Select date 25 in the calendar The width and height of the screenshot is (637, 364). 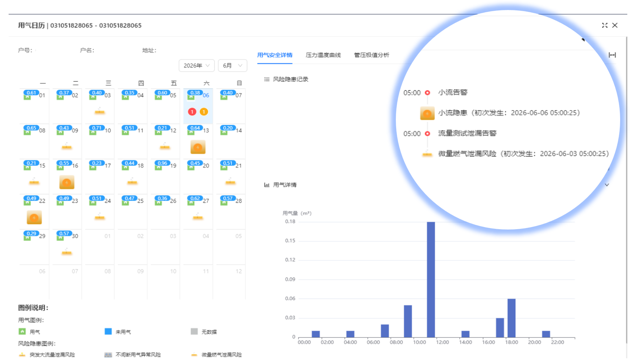pos(140,201)
